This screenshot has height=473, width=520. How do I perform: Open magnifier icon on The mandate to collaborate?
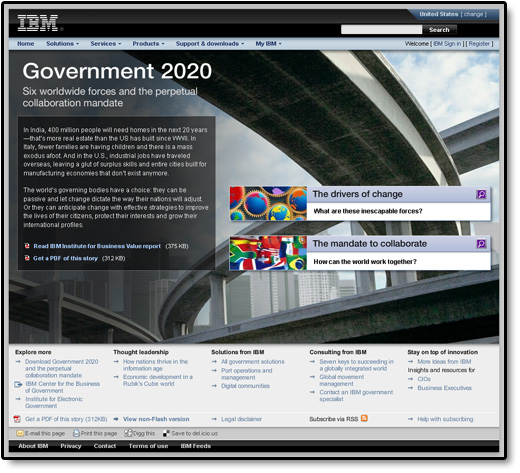pos(481,244)
